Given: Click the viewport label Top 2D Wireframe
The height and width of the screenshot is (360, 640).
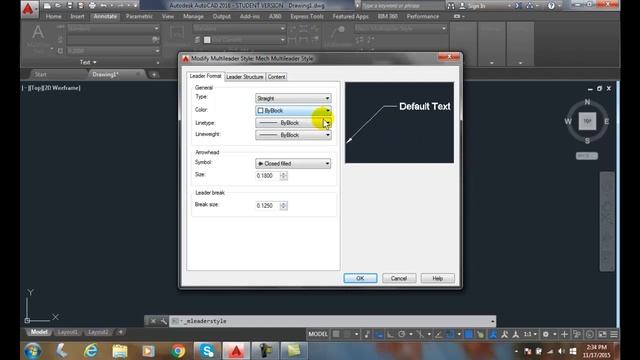Looking at the screenshot, I should point(51,88).
